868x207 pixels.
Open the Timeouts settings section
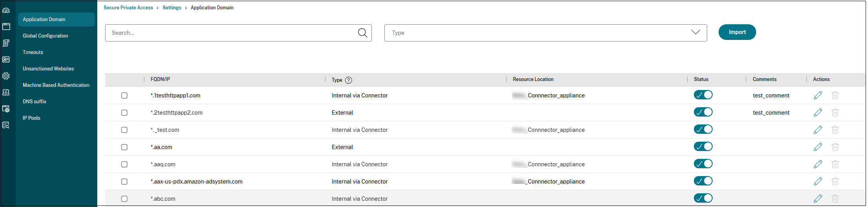tap(33, 52)
